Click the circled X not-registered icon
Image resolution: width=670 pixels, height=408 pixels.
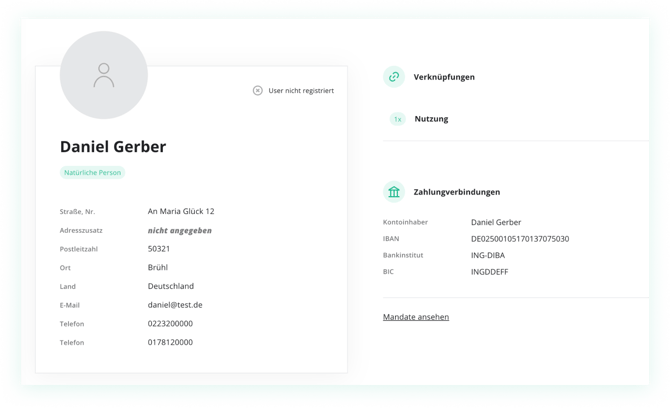coord(258,91)
